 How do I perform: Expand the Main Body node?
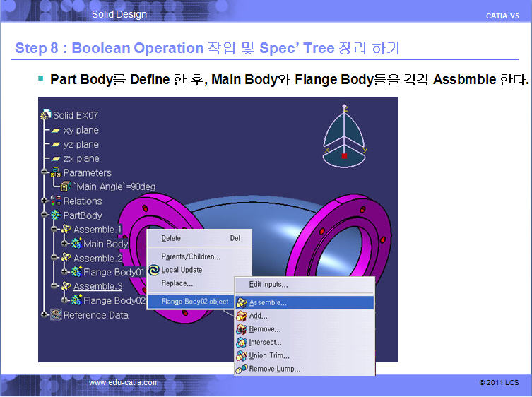pyautogui.click(x=64, y=243)
